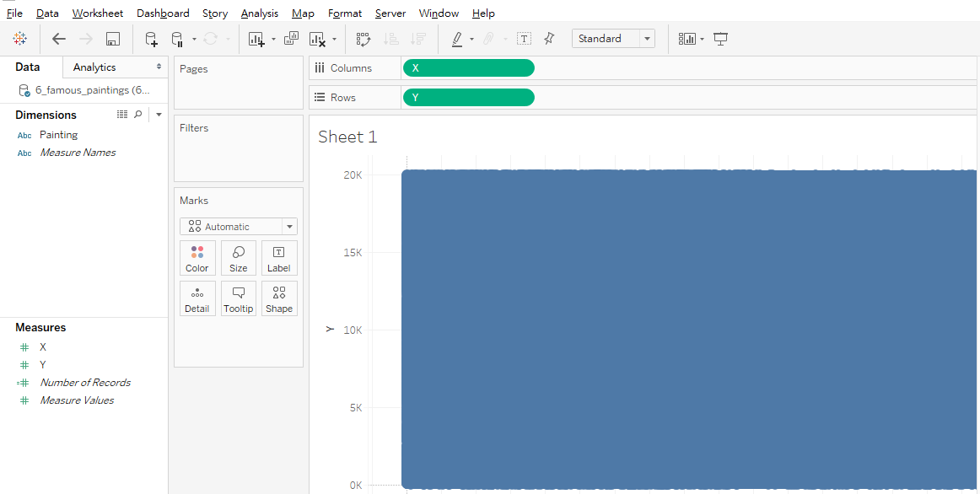Create a new worksheet from the toolbar
Screen dimensions: 980x494
point(256,39)
